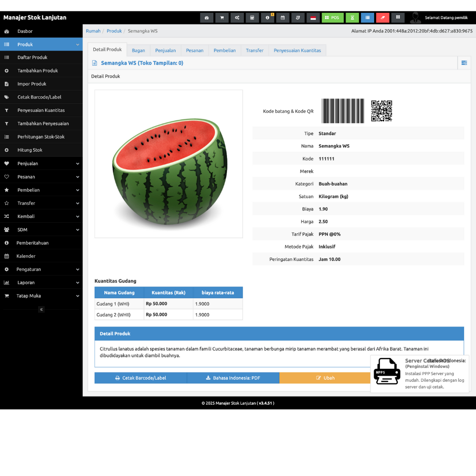Viewport: 476px width, 476px height.
Task: Go to Rumah breadcrumb link
Action: coord(93,31)
